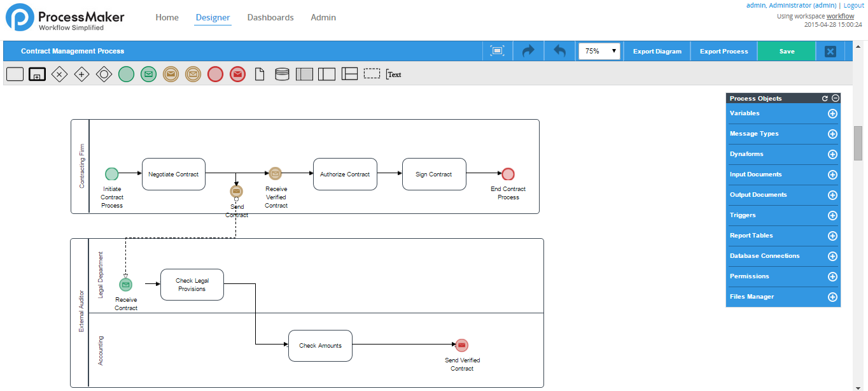Image resolution: width=868 pixels, height=391 pixels.
Task: Select the Task shape tool
Action: coord(15,75)
